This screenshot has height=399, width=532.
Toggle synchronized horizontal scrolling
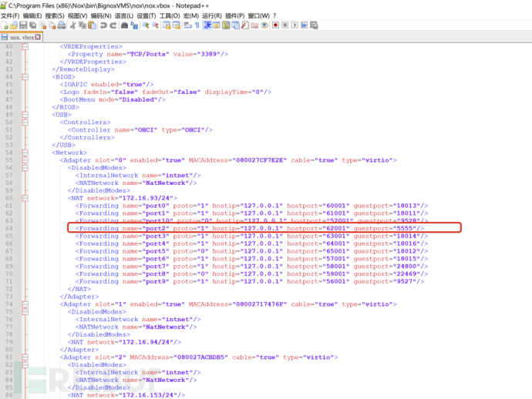[177, 25]
